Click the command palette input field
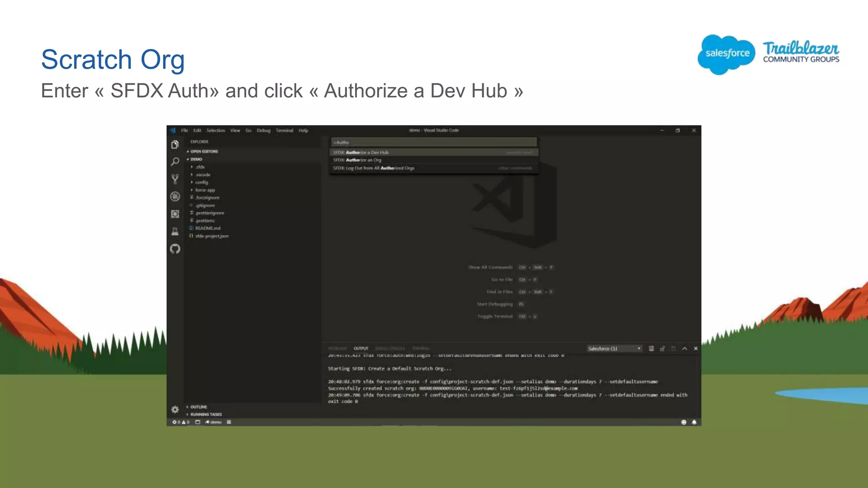Image resolution: width=868 pixels, height=488 pixels. tap(434, 142)
